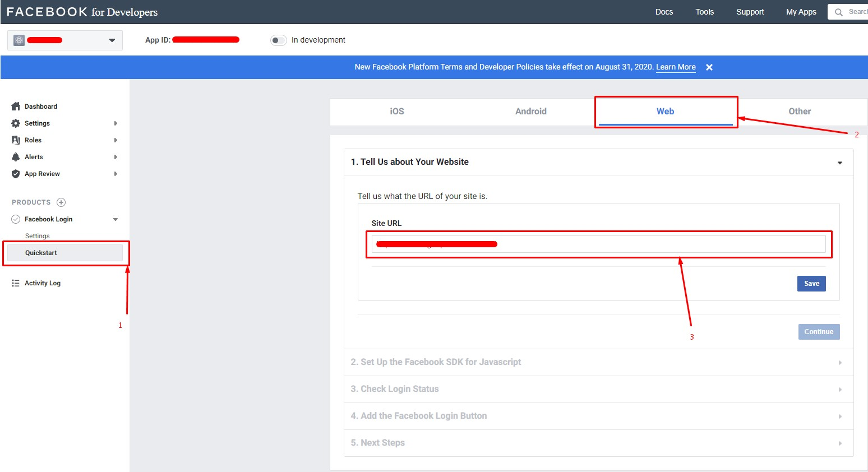Click the Activity Log list icon
Viewport: 868px width, 472px height.
(x=16, y=283)
